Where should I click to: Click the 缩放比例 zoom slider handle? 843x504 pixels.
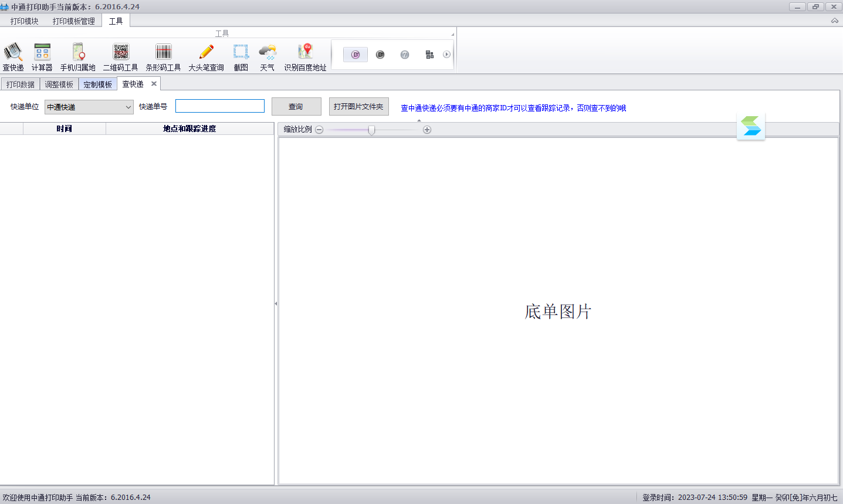pos(371,130)
